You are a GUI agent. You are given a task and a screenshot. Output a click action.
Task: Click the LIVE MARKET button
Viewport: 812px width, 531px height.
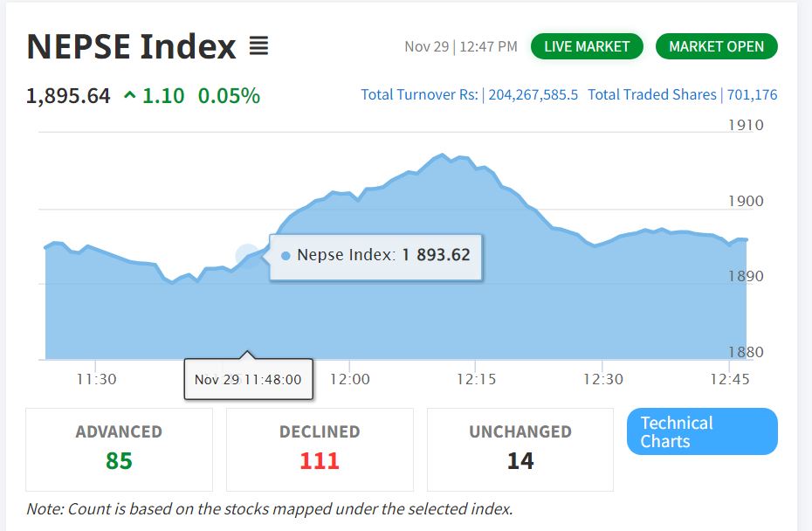tap(587, 46)
